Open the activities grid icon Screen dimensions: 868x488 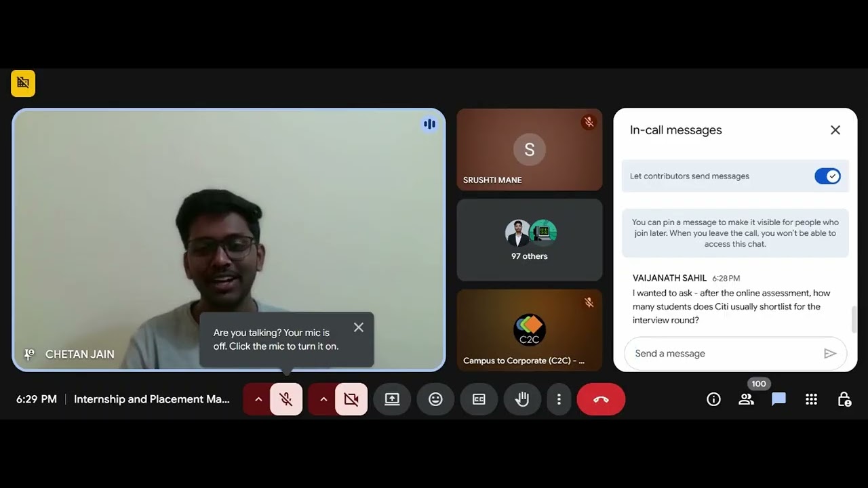tap(811, 399)
